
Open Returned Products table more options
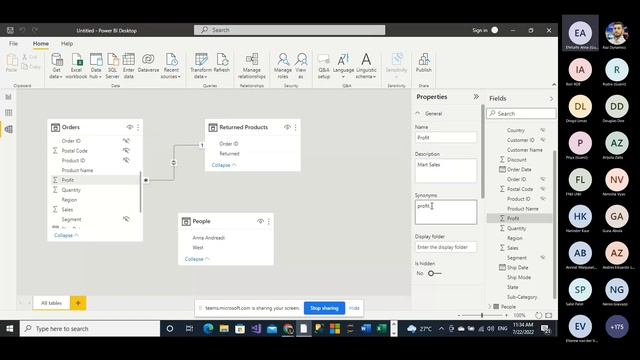pyautogui.click(x=296, y=127)
